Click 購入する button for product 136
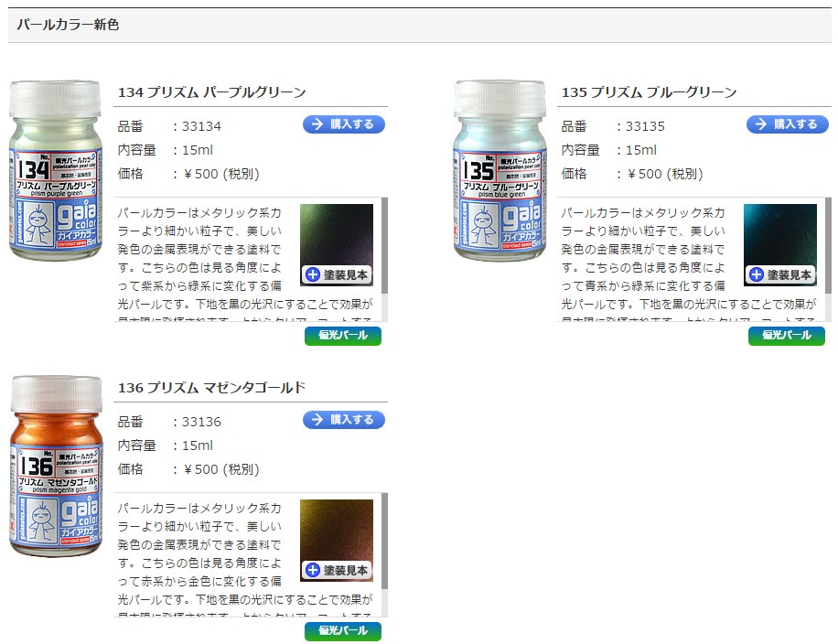Screen dimensions: 838x644 [x=344, y=420]
